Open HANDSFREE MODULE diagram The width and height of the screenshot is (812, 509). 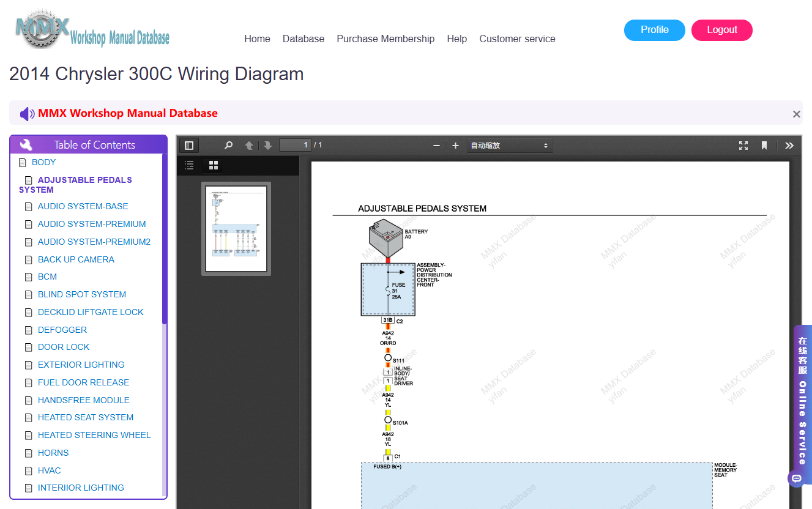coord(83,400)
